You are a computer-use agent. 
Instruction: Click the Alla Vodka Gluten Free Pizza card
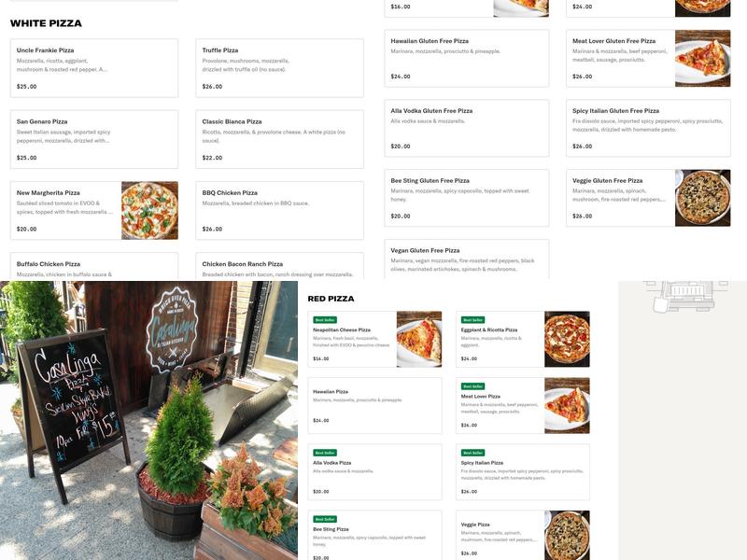click(467, 128)
